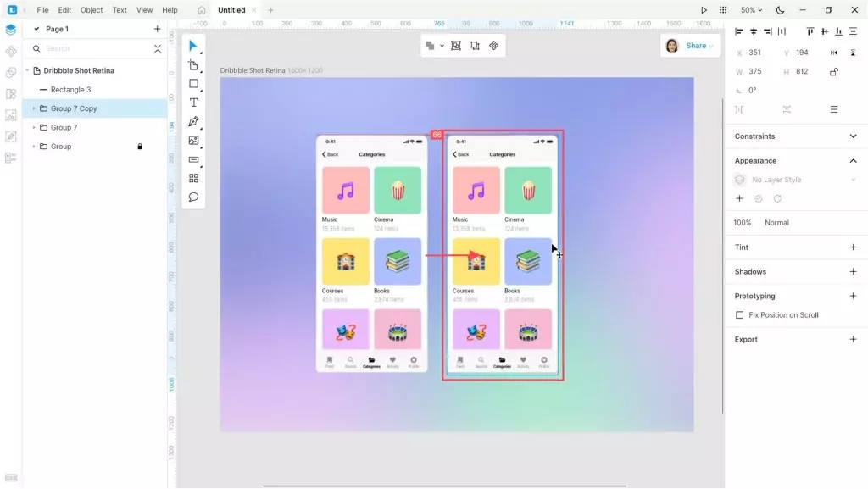Add an Export setting with plus
868x489 pixels.
853,339
